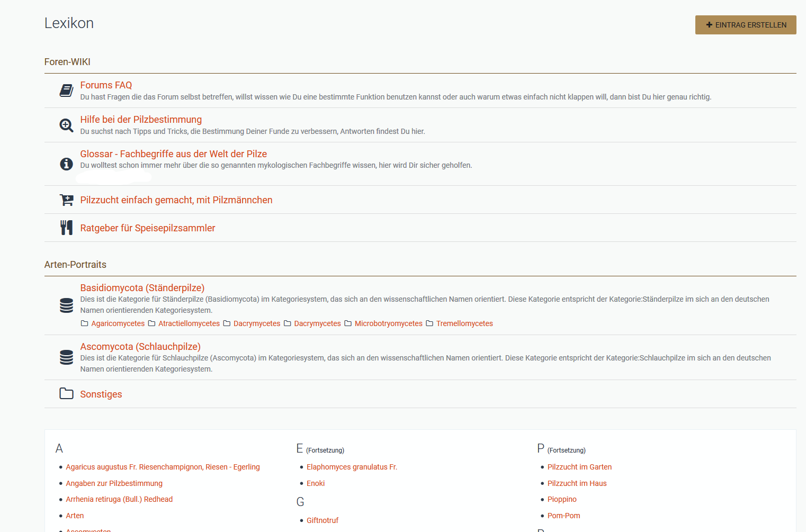Click the cutlery icon for Ratgeber für Speisepilzsammler
Screen dimensions: 806x532
(x=66, y=228)
